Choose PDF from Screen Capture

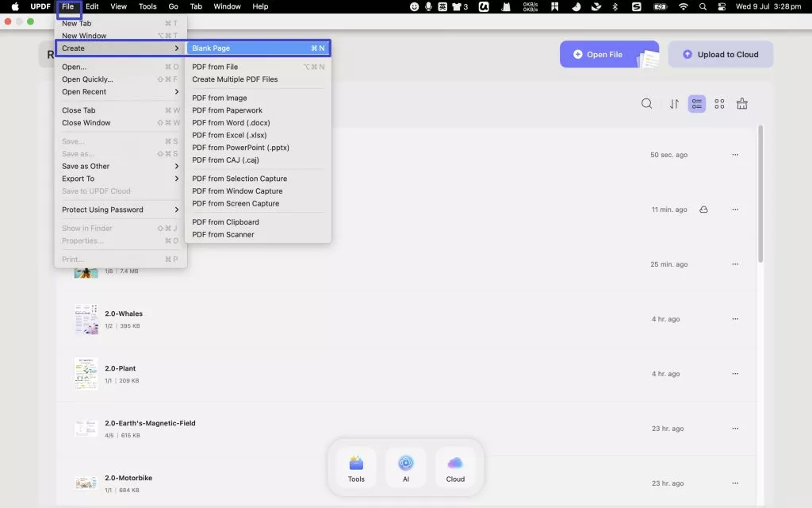(258, 204)
